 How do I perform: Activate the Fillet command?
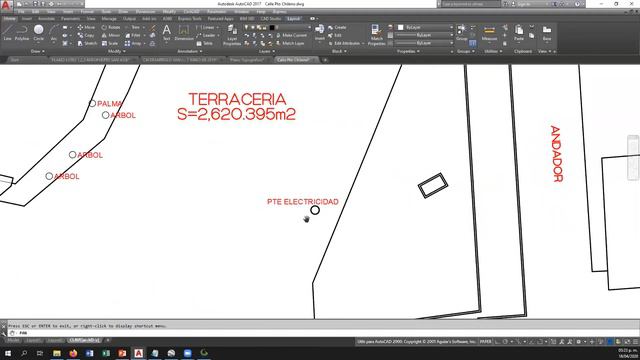click(133, 36)
